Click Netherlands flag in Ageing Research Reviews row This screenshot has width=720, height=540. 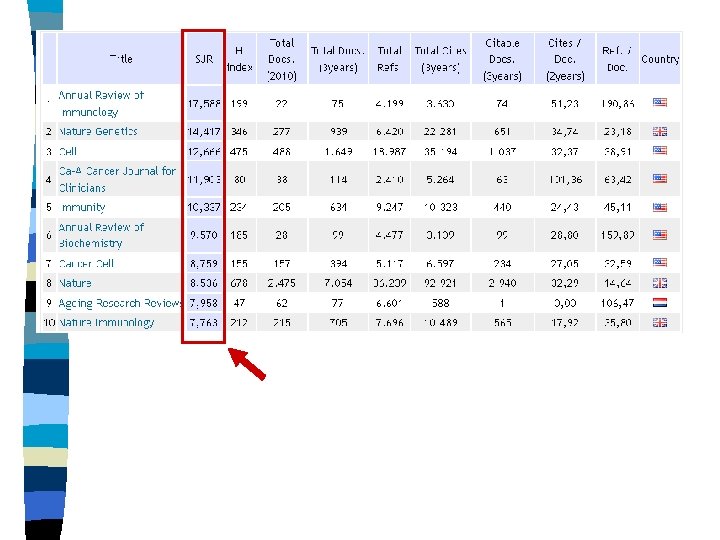click(660, 303)
